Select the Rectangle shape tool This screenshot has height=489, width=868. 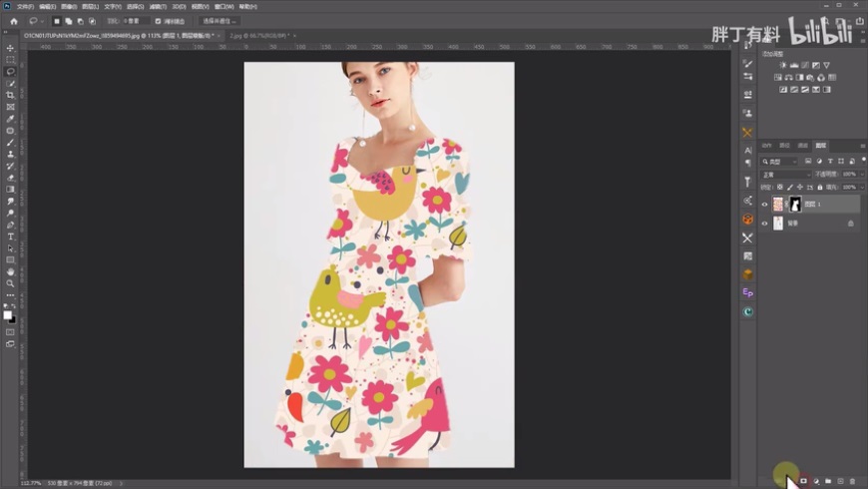point(10,259)
